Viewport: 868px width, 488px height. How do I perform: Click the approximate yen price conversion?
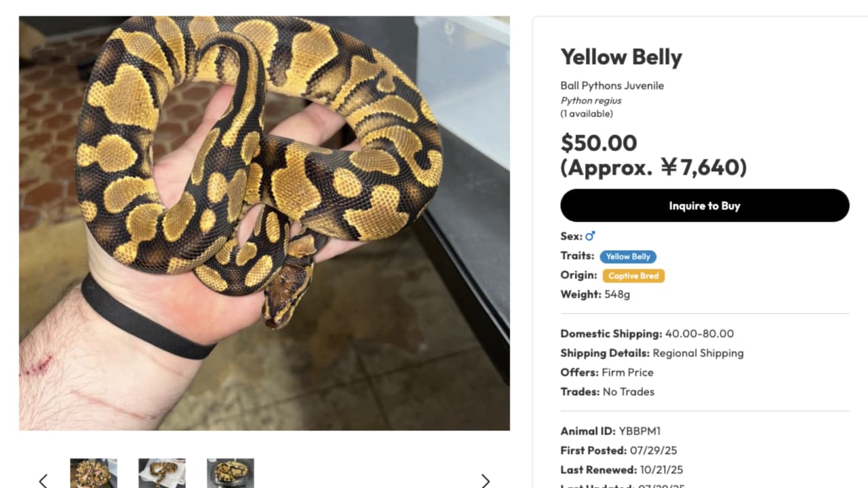pos(654,167)
